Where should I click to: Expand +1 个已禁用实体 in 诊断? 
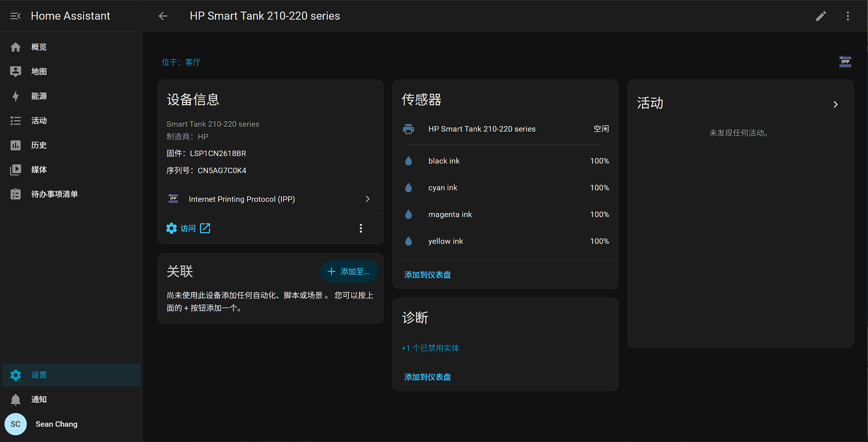point(430,348)
